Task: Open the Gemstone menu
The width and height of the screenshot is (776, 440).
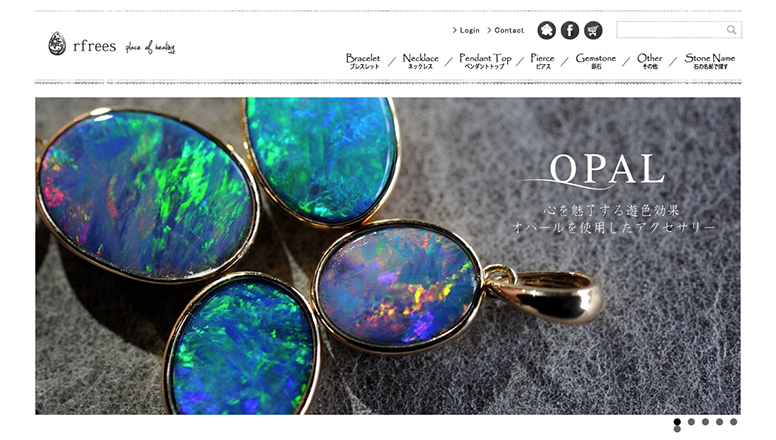Action: [596, 61]
